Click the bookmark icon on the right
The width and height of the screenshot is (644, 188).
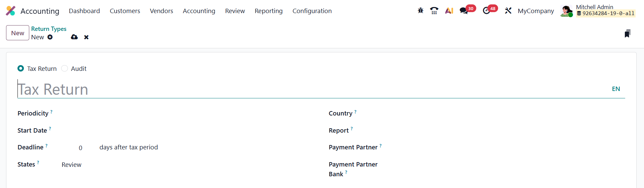pos(627,34)
